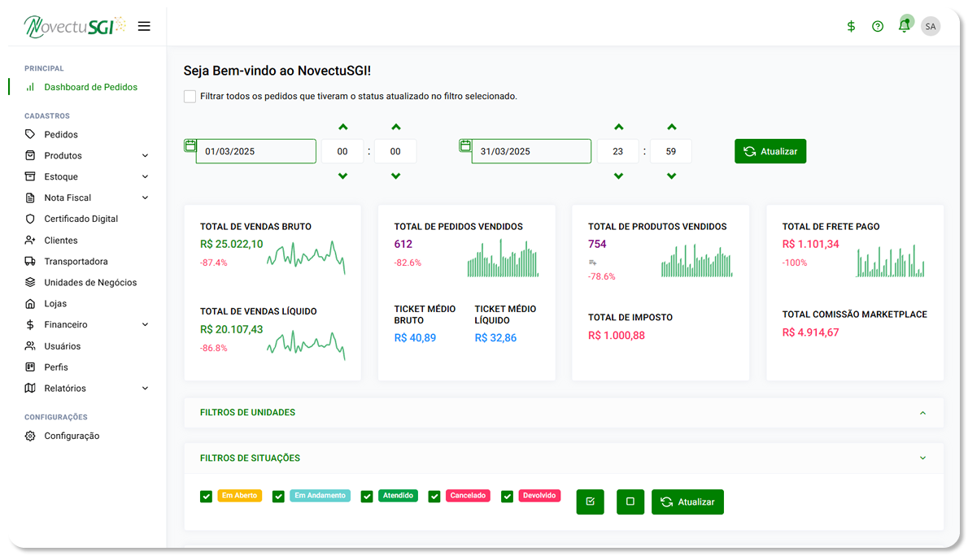This screenshot has height=560, width=968.
Task: Open the notifications bell
Action: pyautogui.click(x=904, y=26)
